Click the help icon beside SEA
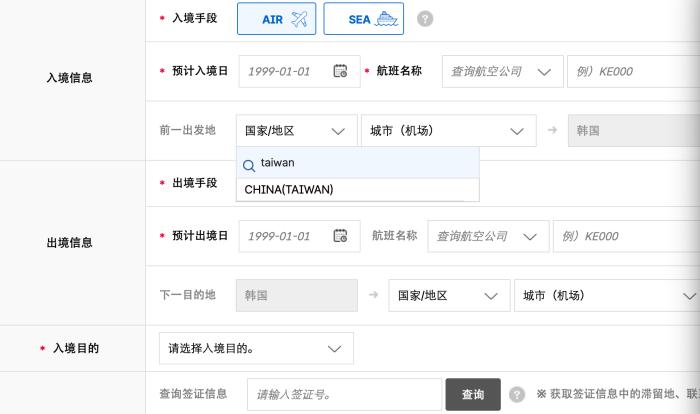 coord(425,19)
